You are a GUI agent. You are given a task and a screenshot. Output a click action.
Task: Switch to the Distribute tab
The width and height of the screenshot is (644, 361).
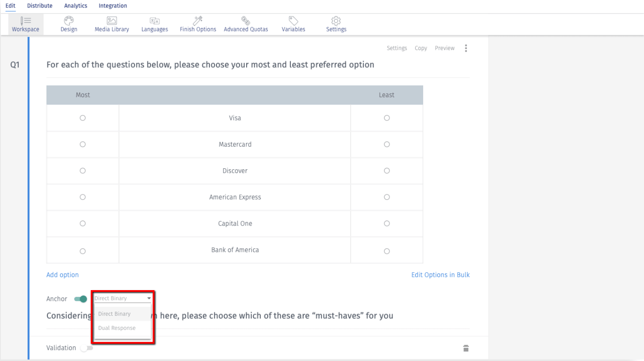39,6
